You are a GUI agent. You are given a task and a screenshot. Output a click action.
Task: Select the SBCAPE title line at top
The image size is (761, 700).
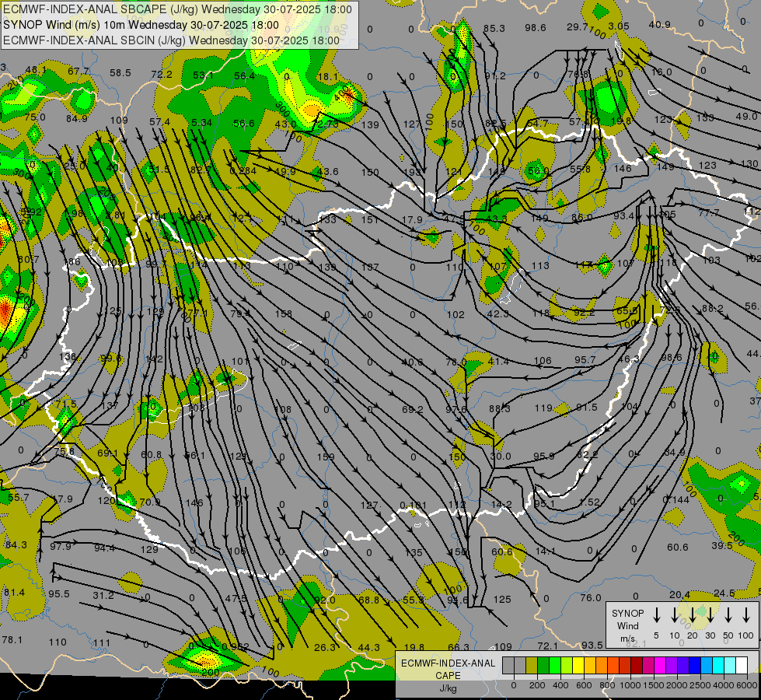178,9
